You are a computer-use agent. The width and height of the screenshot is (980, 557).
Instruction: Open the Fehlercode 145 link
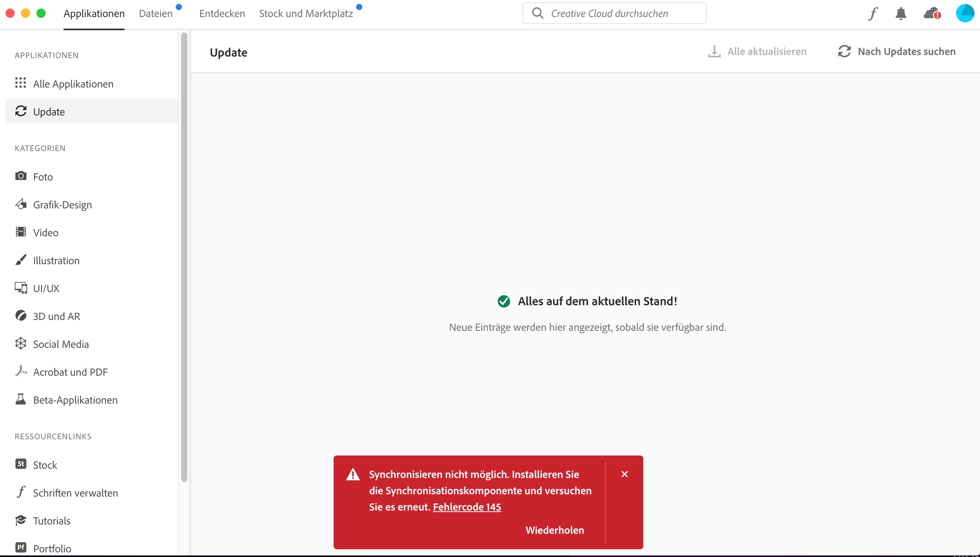[467, 507]
